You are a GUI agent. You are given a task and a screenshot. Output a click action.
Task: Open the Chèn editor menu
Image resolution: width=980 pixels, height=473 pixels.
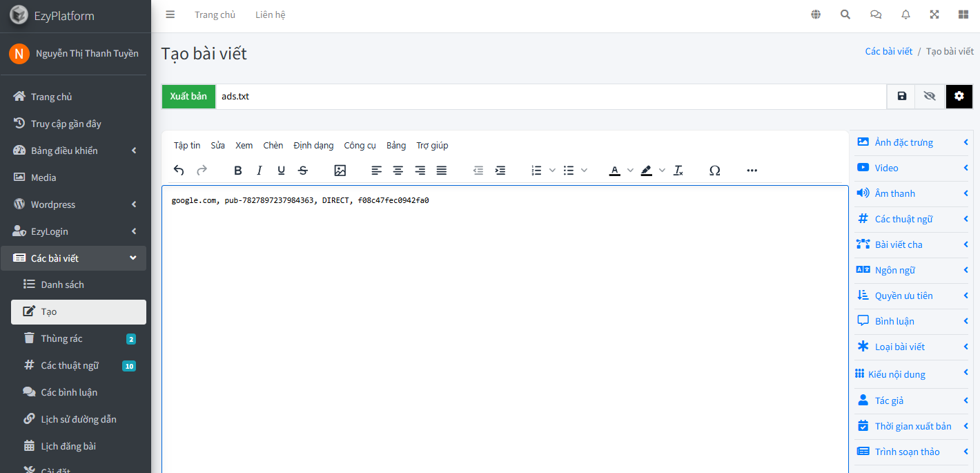tap(273, 145)
